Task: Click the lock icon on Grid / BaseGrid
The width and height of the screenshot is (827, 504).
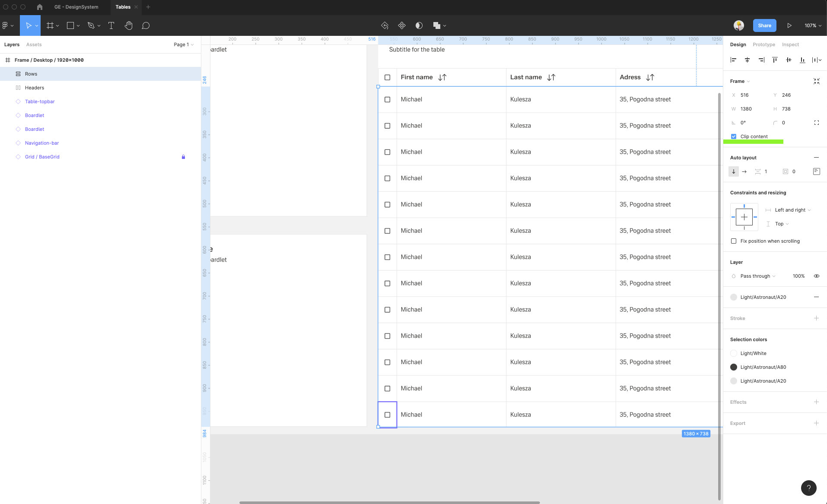Action: point(183,157)
